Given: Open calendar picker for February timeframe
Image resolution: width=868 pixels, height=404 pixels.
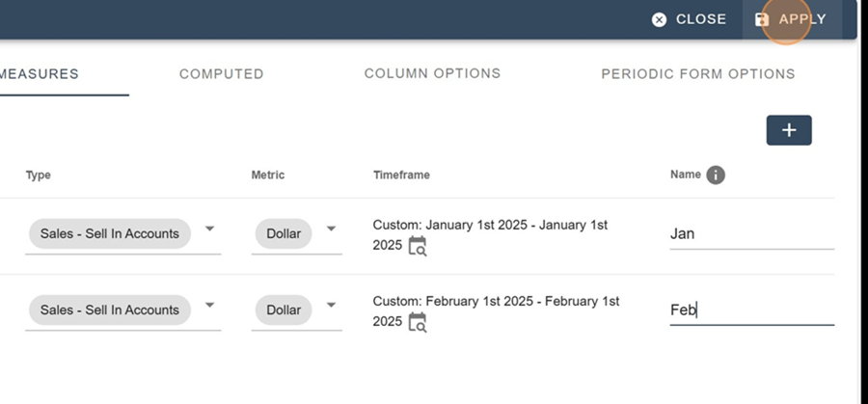Looking at the screenshot, I should [418, 322].
